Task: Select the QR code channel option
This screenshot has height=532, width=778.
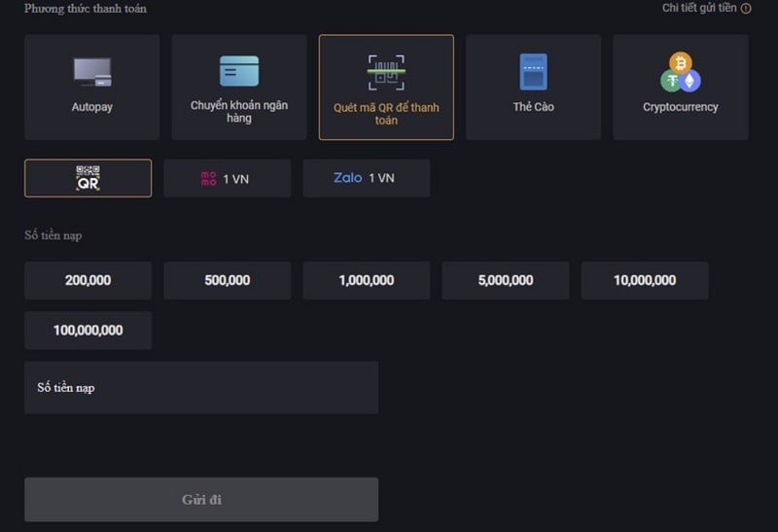Action: tap(88, 178)
